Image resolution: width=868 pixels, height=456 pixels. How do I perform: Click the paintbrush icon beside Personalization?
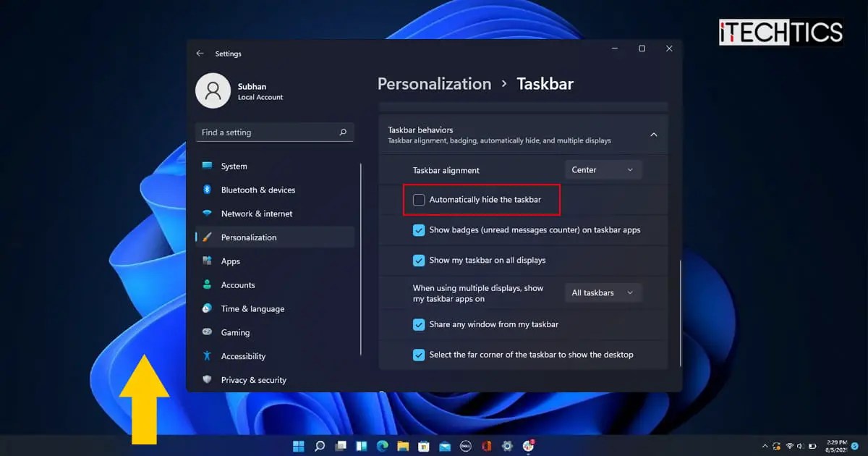pyautogui.click(x=207, y=237)
